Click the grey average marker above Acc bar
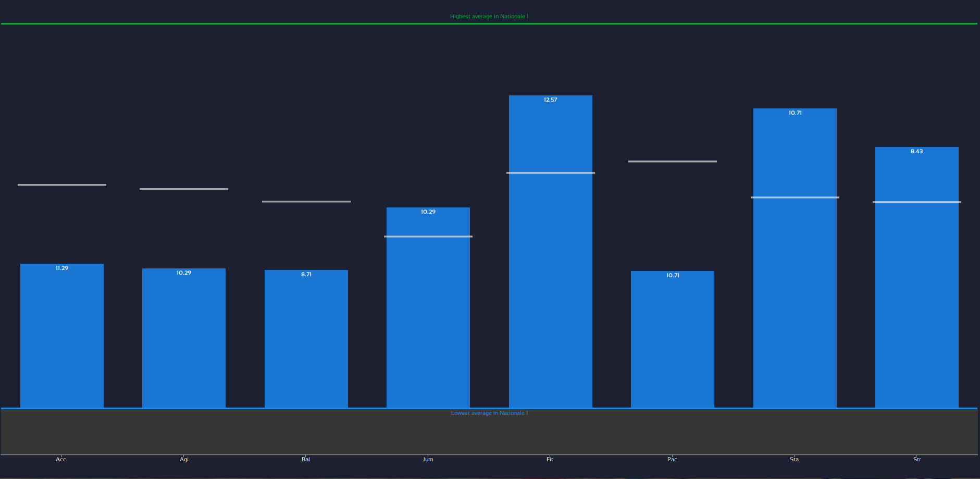The height and width of the screenshot is (479, 980). (x=62, y=185)
